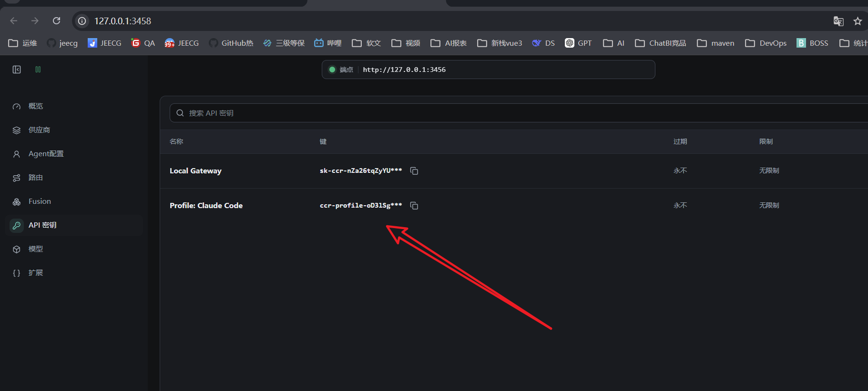
Task: Click 永不 expiry in Profile: Claude Code row
Action: pos(680,205)
